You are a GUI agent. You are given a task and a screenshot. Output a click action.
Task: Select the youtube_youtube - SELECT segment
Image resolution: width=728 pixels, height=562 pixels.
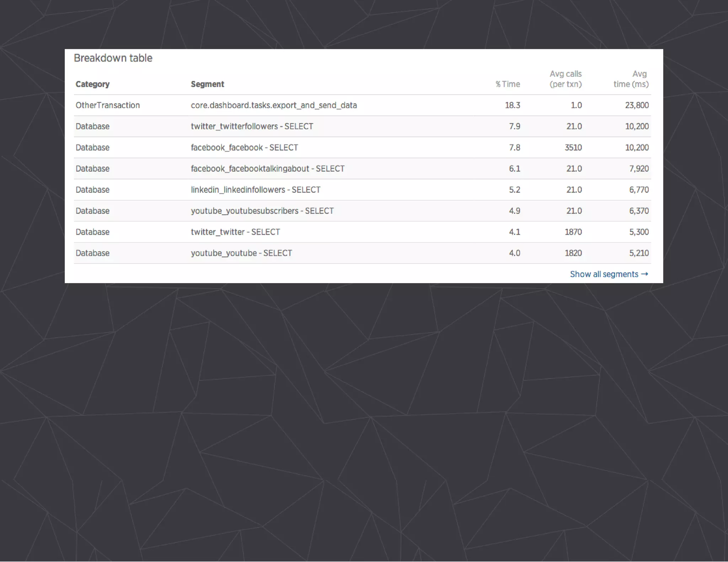point(241,253)
